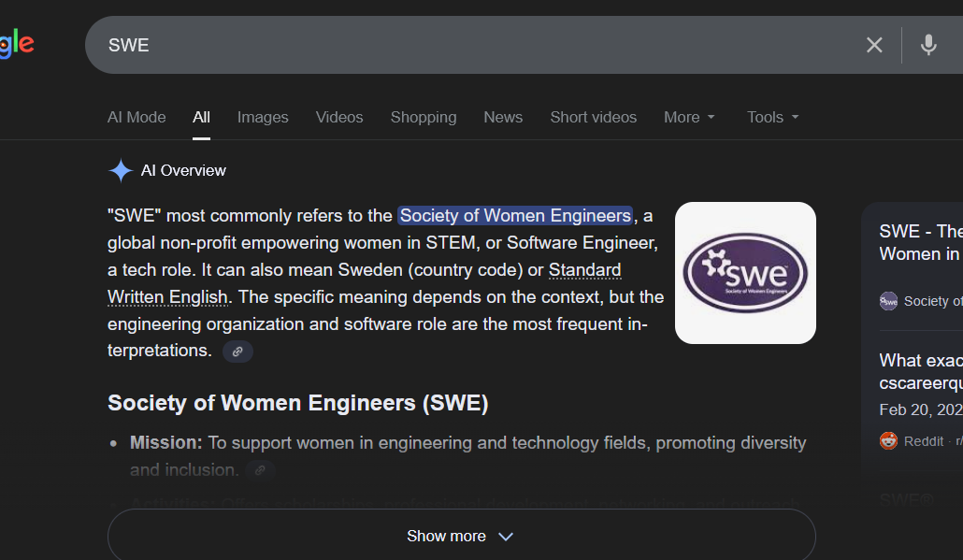Click the highlighted "Society of Women Engineers" link

(515, 216)
